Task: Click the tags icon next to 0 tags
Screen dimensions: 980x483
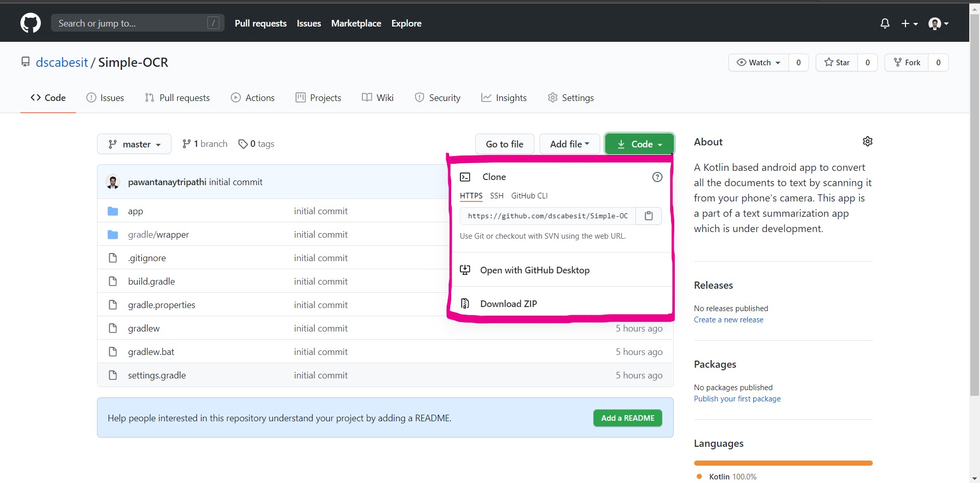Action: click(243, 144)
